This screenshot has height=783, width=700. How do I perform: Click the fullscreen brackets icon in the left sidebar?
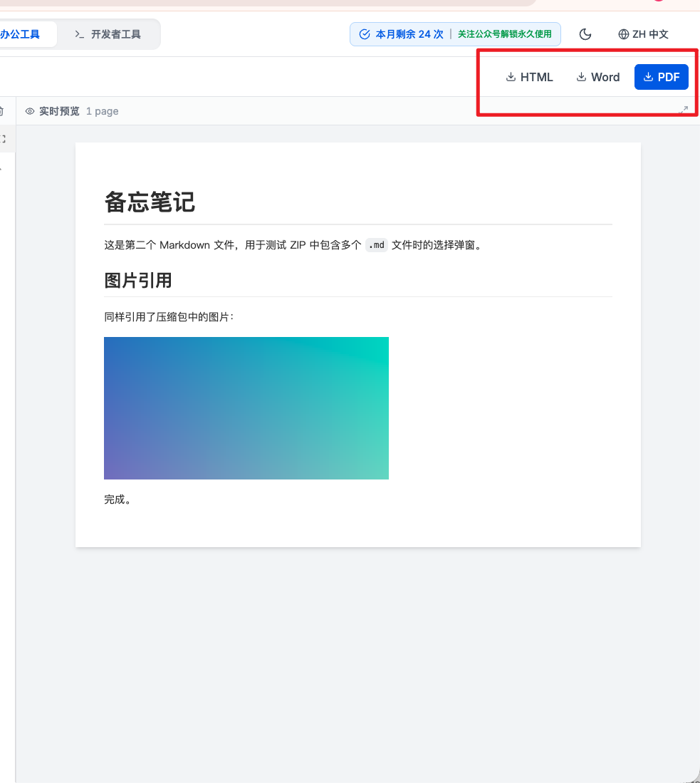tap(2, 139)
